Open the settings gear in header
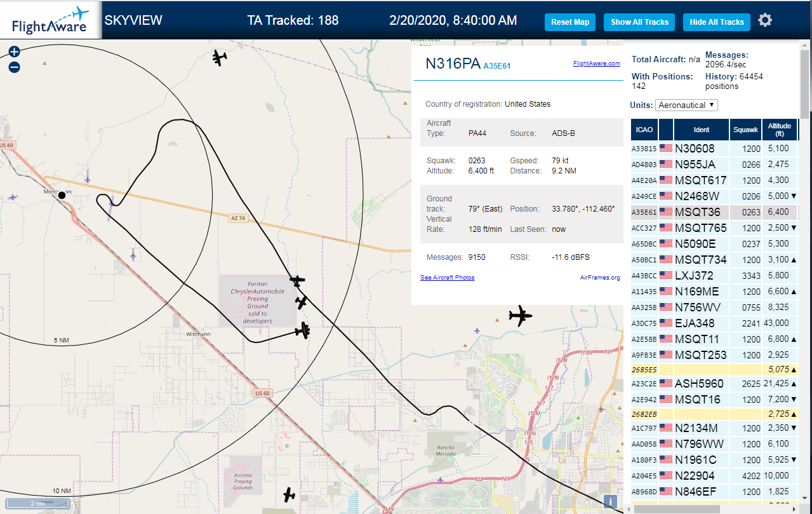This screenshot has width=812, height=514. [x=765, y=20]
